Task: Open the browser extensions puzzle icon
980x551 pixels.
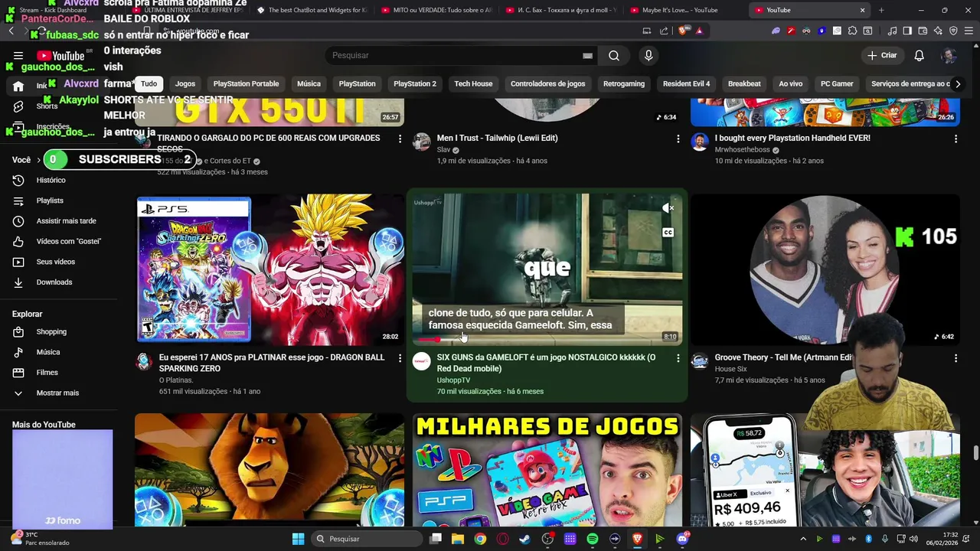Action: point(852,31)
